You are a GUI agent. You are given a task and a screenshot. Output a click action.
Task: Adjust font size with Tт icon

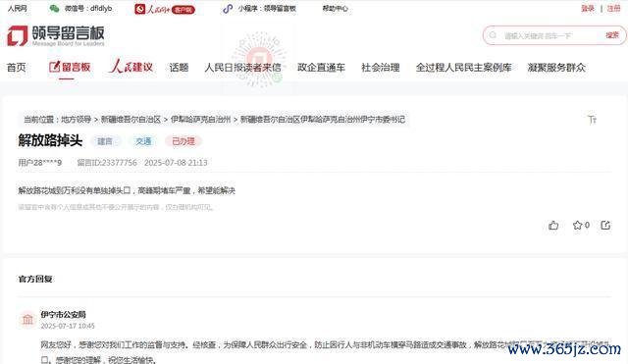(x=592, y=120)
